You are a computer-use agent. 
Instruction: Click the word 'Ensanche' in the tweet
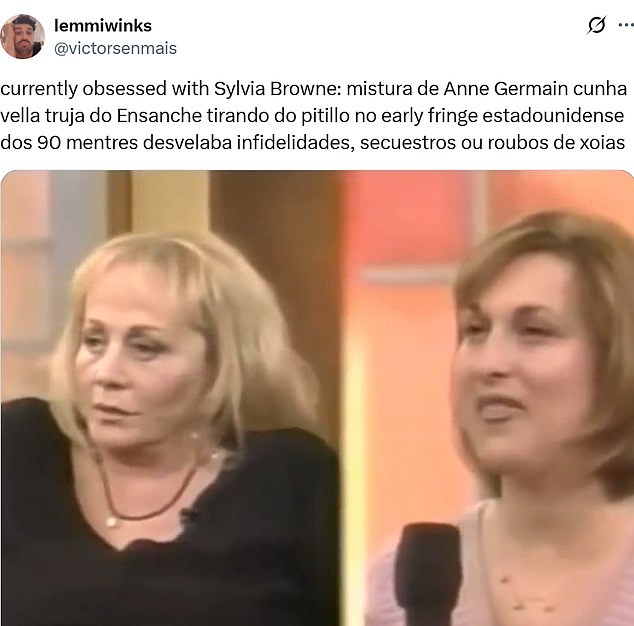point(159,116)
